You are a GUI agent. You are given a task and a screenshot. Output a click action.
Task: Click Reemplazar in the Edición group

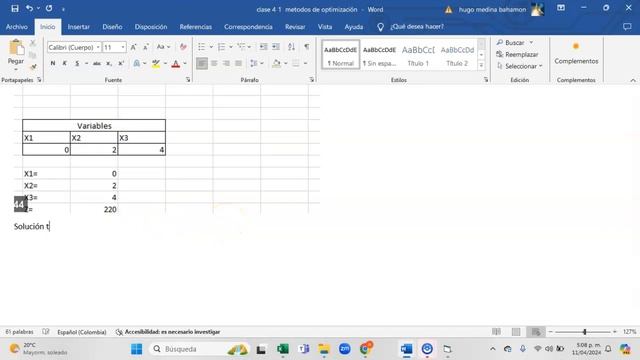coord(517,54)
